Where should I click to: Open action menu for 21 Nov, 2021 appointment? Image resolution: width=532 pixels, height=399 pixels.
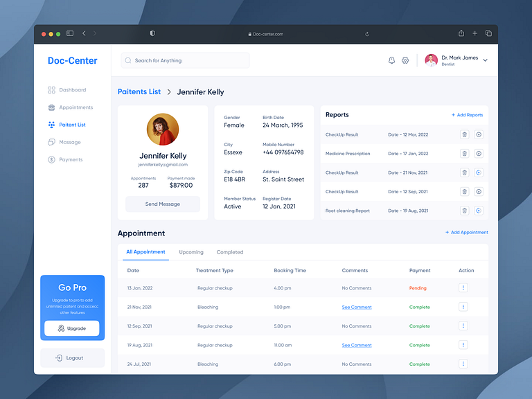[463, 307]
